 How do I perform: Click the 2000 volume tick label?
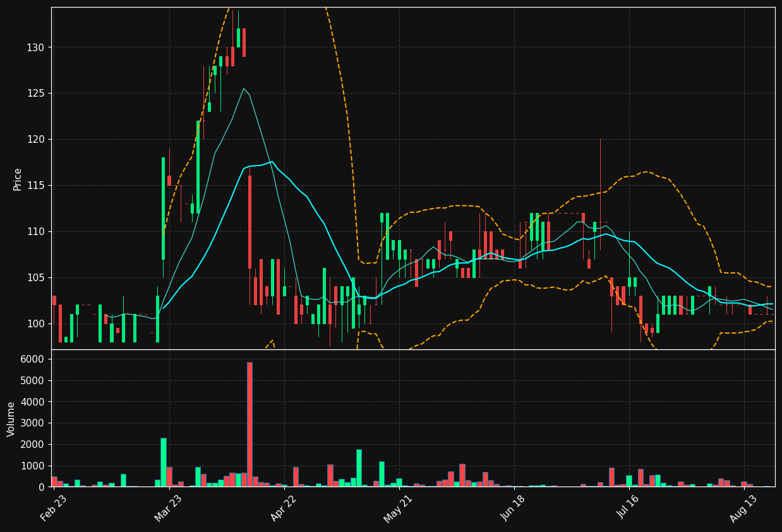tap(32, 445)
